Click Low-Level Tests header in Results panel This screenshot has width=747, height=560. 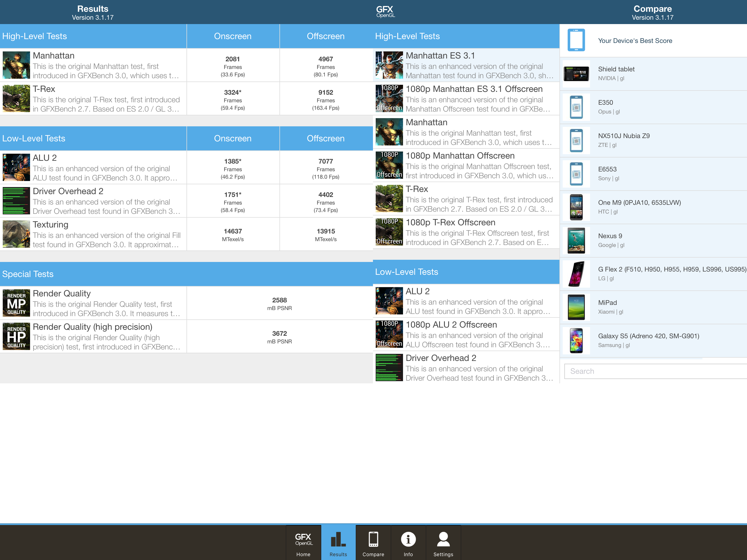coord(93,138)
